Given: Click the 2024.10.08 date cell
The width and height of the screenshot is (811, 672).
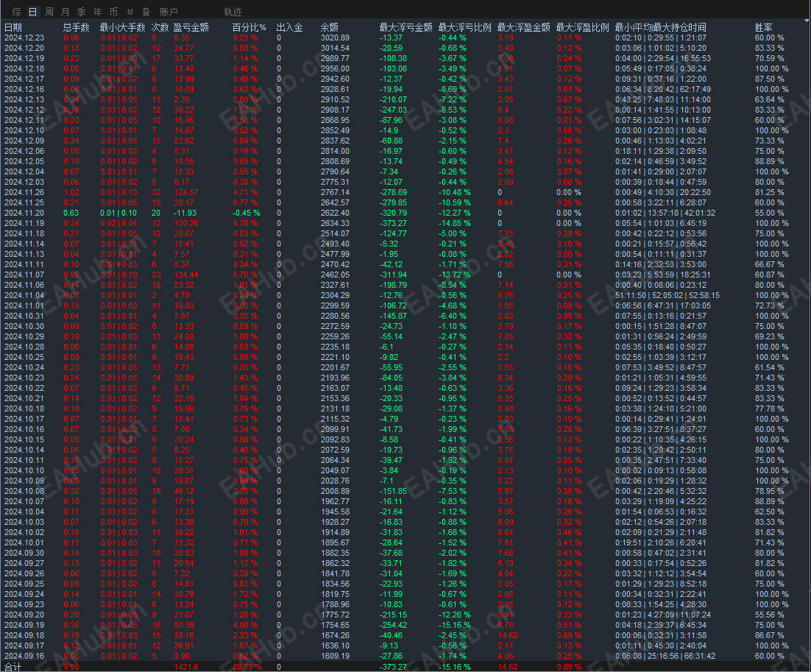Looking at the screenshot, I should (x=24, y=491).
